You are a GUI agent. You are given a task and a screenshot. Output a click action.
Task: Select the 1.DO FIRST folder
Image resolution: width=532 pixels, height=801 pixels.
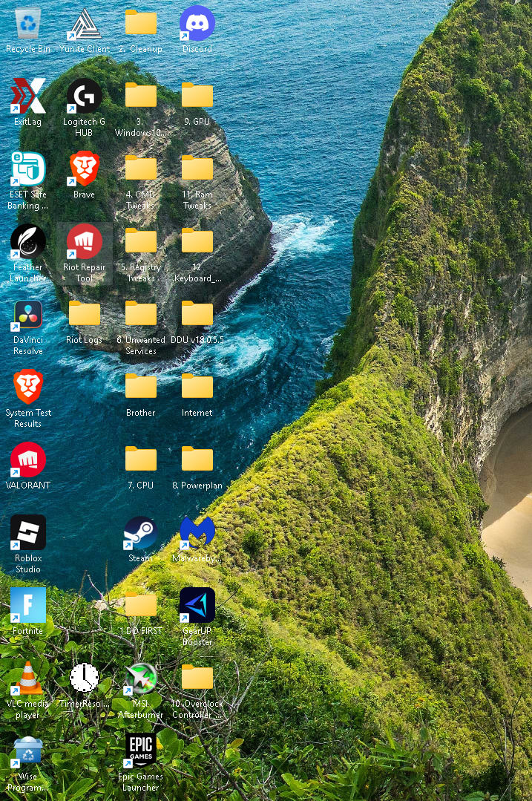[x=141, y=605]
